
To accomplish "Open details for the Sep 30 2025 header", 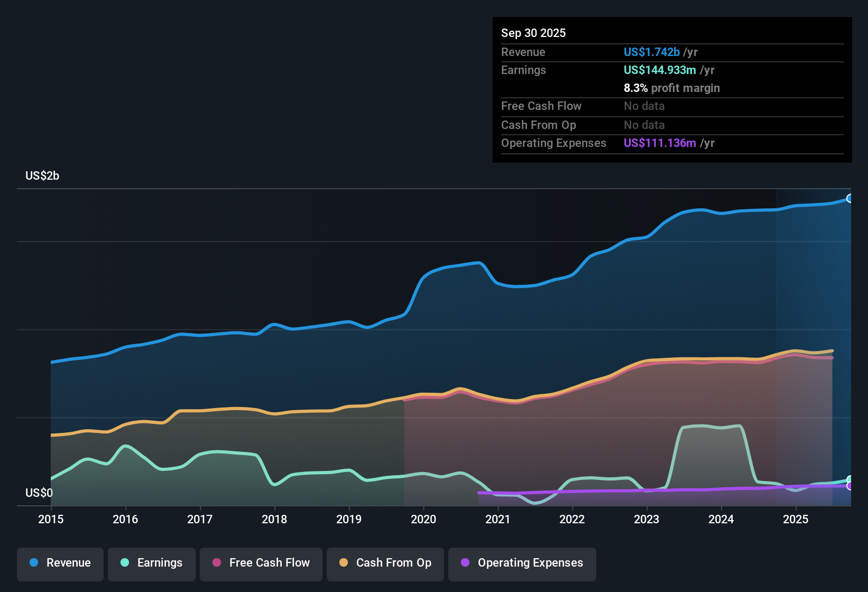I will point(533,33).
